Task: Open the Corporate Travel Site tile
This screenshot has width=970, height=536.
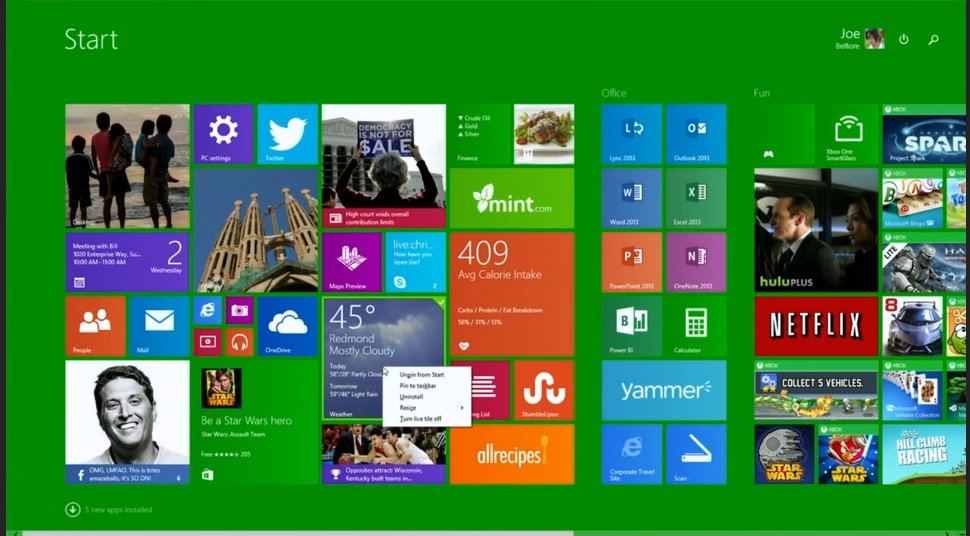Action: (x=632, y=454)
